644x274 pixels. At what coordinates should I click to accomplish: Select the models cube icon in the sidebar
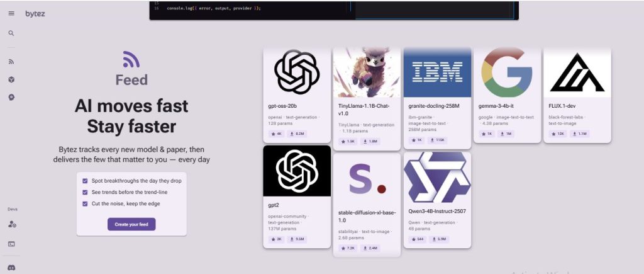pos(11,79)
